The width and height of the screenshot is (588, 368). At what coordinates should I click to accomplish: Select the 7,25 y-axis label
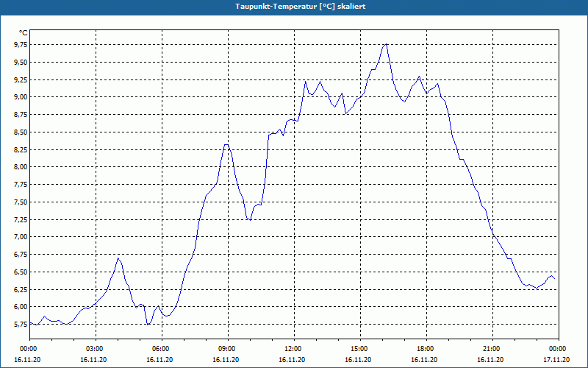21,219
